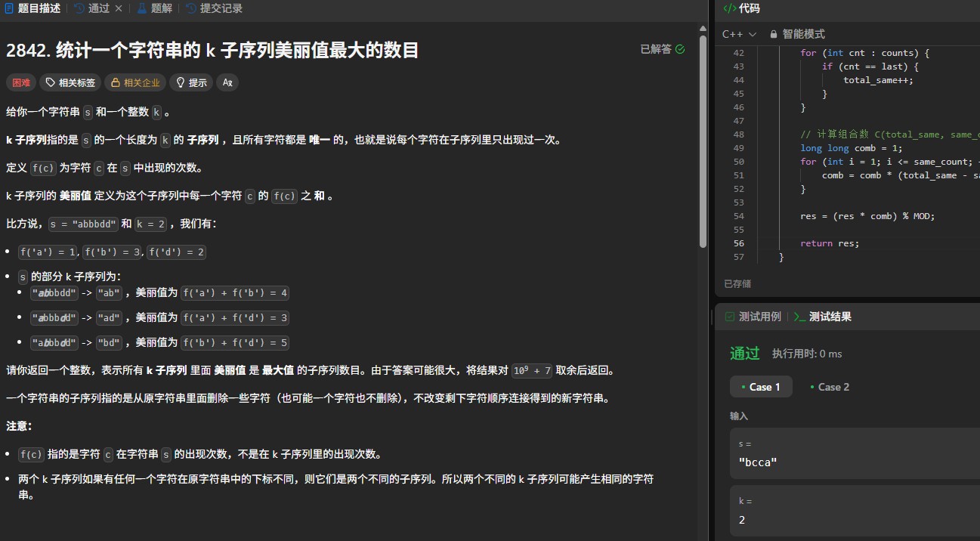Click code line number 56
The image size is (980, 541).
[738, 243]
